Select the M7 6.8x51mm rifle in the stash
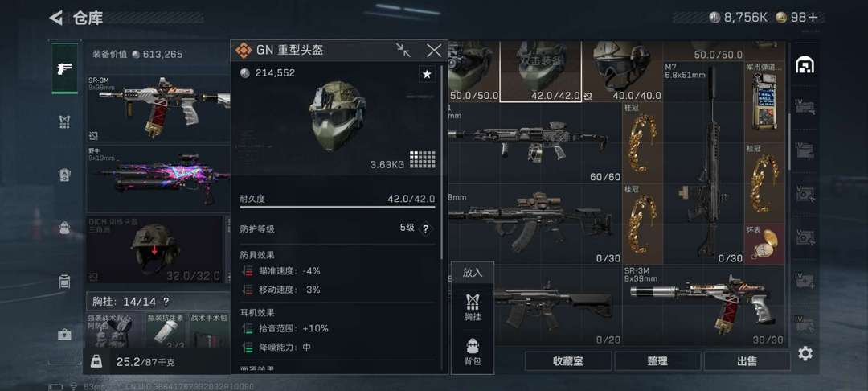 (703, 163)
